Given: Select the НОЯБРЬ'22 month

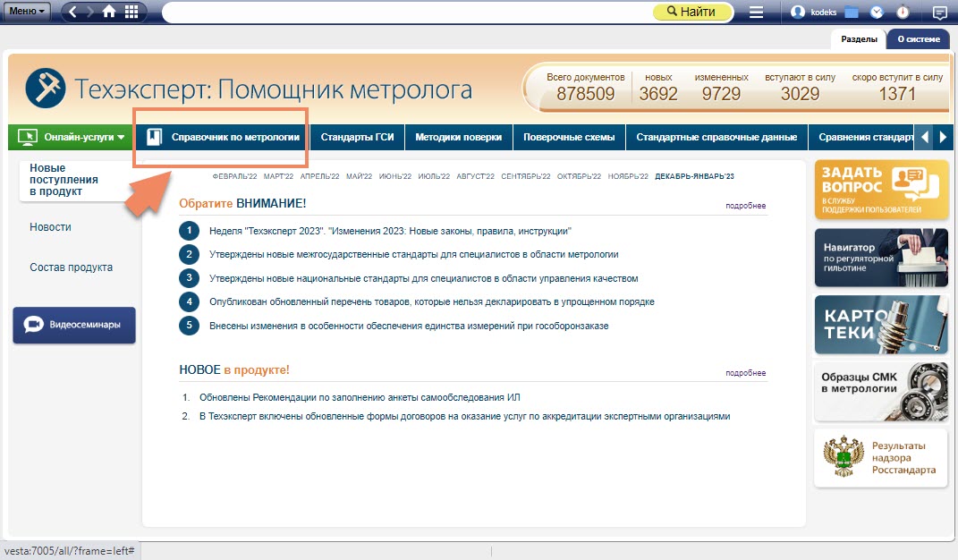Looking at the screenshot, I should pyautogui.click(x=628, y=177).
